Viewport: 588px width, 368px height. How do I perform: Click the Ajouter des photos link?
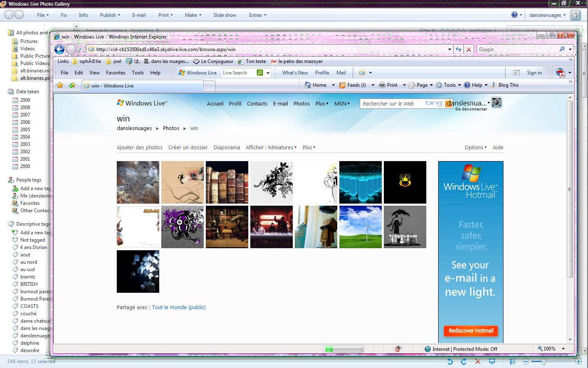(140, 148)
